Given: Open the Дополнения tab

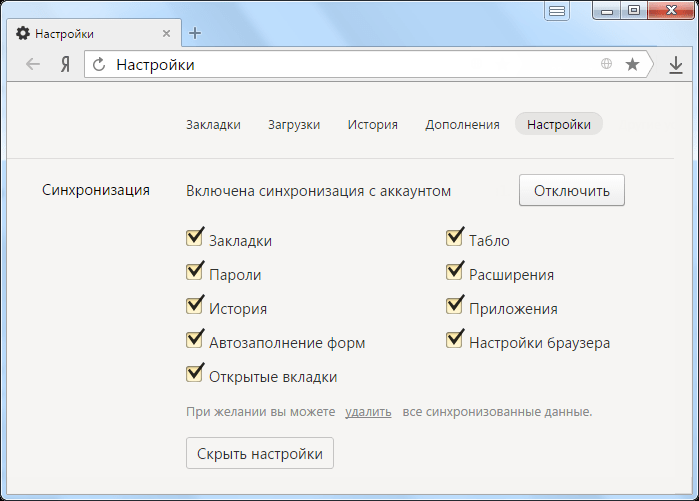Looking at the screenshot, I should pyautogui.click(x=462, y=124).
